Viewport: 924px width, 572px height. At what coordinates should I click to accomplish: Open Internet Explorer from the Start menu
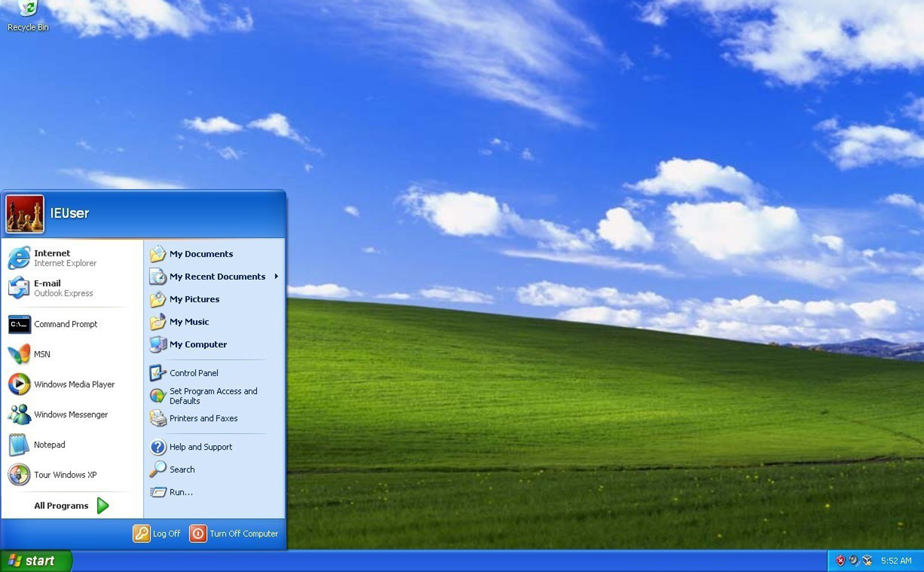[52, 258]
